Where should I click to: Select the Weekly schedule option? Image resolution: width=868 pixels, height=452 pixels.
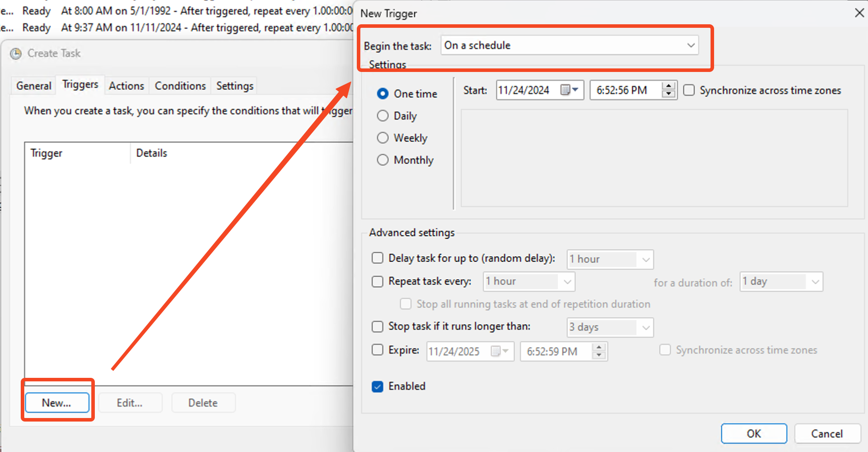pos(383,138)
